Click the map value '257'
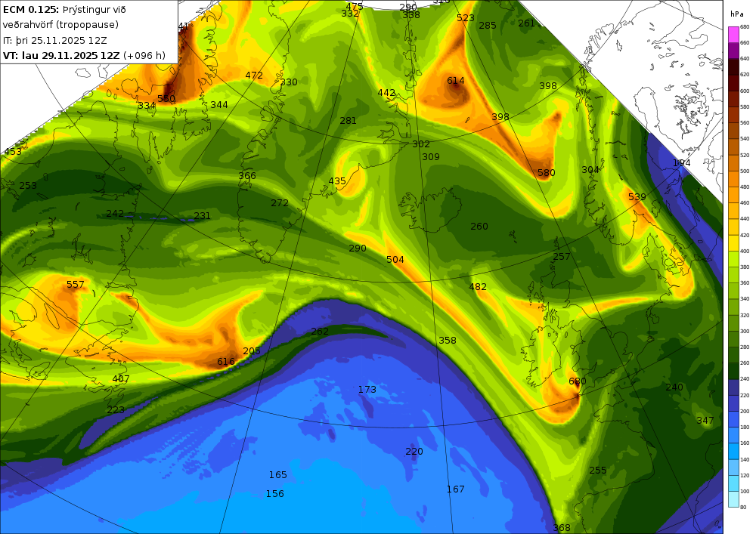 [561, 256]
